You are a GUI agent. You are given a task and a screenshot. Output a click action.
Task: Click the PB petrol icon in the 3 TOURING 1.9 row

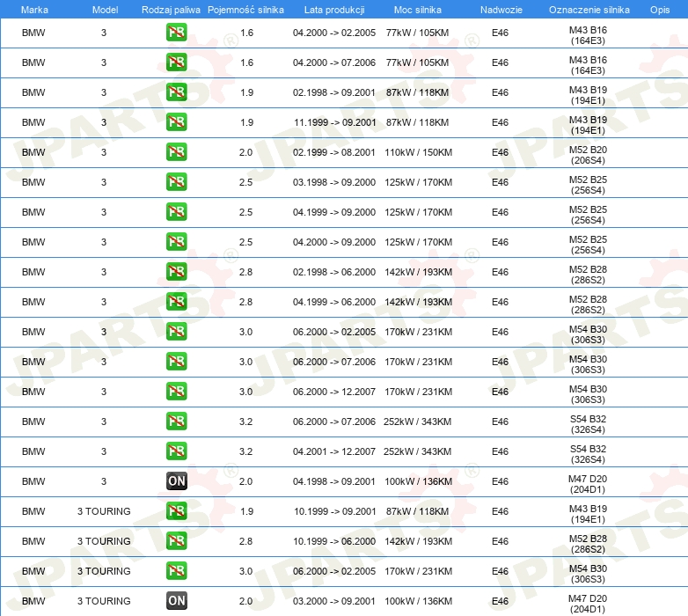[177, 511]
